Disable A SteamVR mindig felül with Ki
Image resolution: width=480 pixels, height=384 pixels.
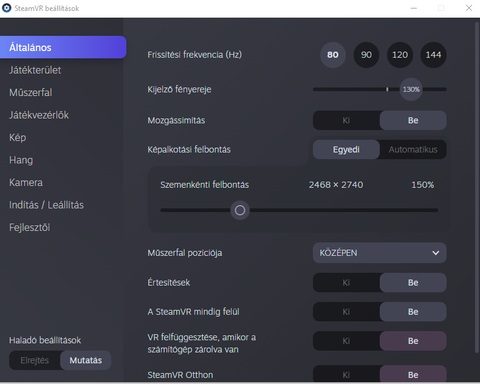(346, 312)
